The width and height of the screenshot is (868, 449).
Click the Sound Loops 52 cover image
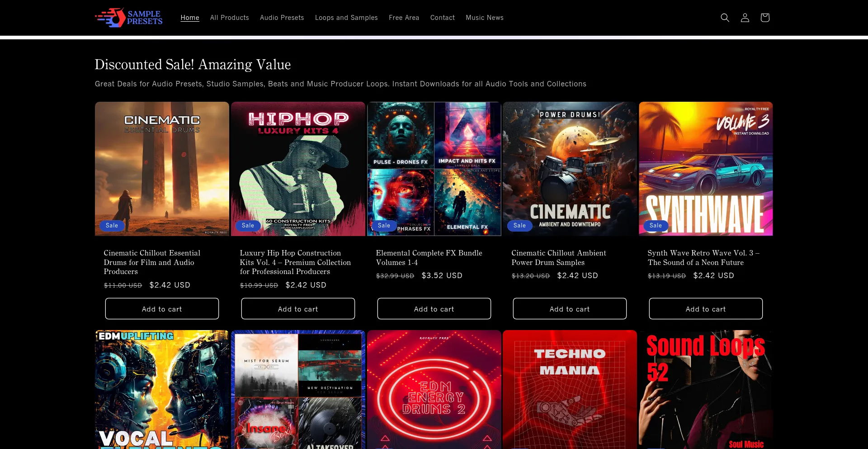(x=706, y=389)
